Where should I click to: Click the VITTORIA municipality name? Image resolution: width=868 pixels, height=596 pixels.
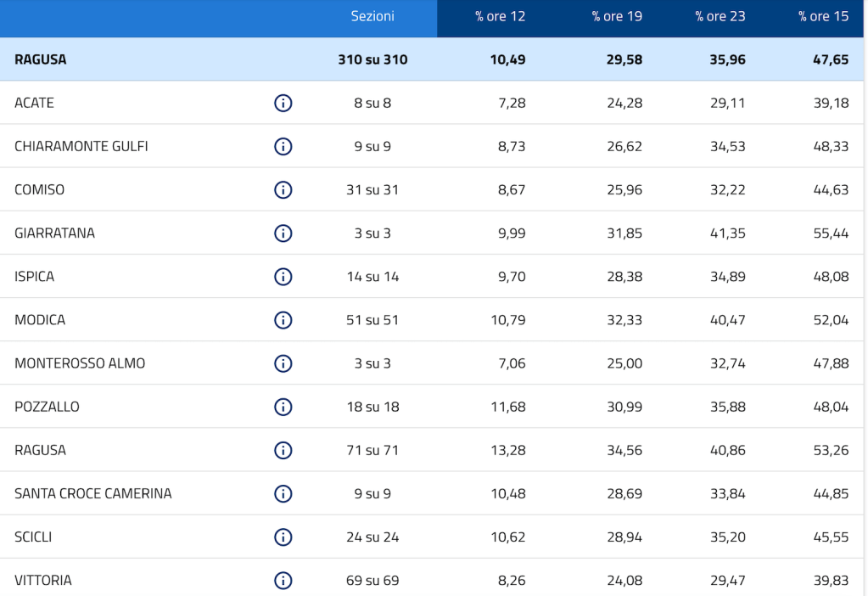(43, 581)
